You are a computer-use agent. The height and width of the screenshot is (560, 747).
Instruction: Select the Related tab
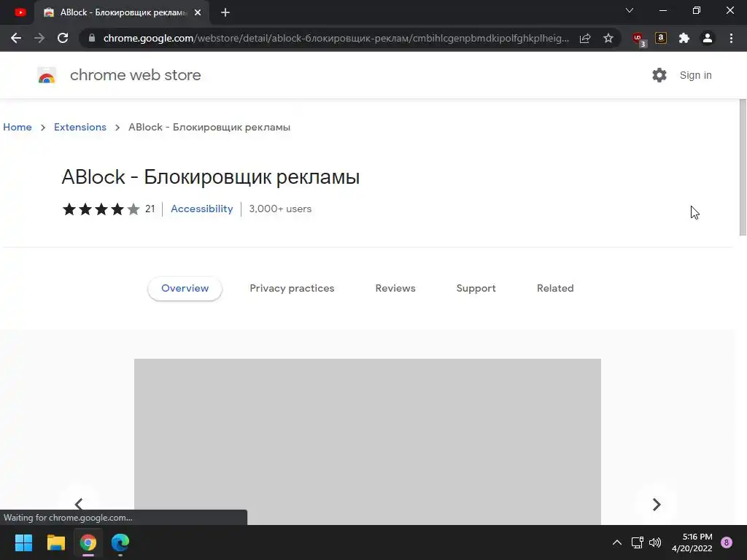[x=555, y=289]
